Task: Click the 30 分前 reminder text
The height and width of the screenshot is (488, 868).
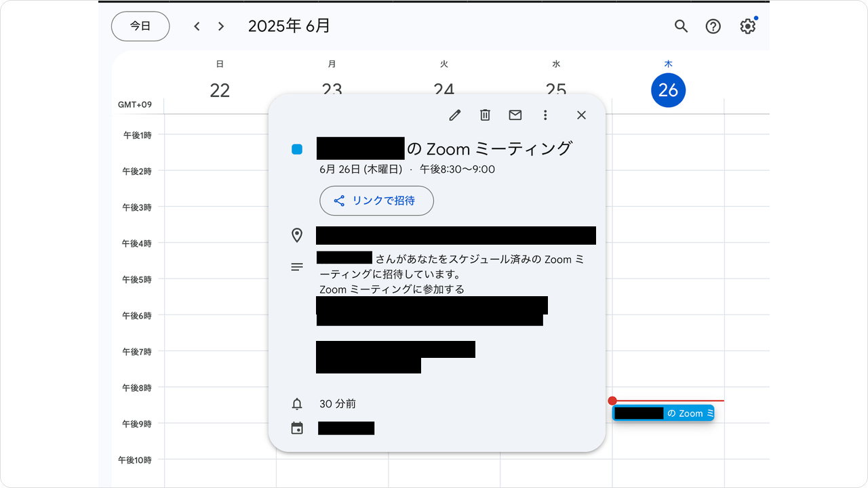Action: tap(338, 404)
